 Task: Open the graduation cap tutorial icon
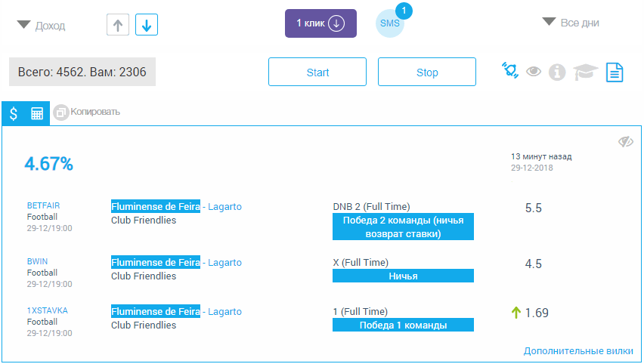coord(586,72)
